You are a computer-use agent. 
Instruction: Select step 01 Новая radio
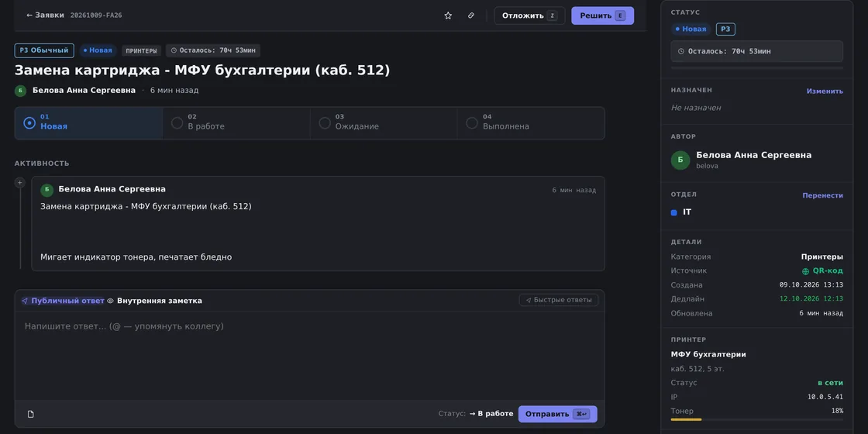pyautogui.click(x=29, y=123)
